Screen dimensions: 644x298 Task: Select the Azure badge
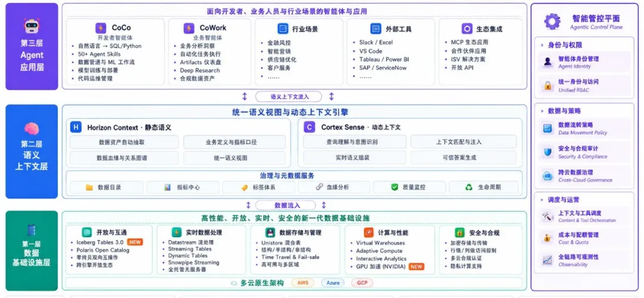click(x=333, y=283)
